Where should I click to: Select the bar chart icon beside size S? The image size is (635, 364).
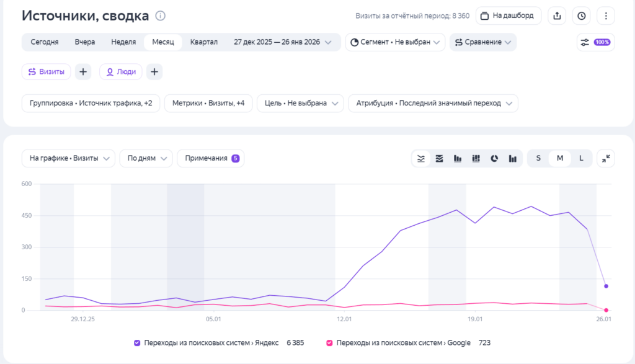(x=513, y=158)
